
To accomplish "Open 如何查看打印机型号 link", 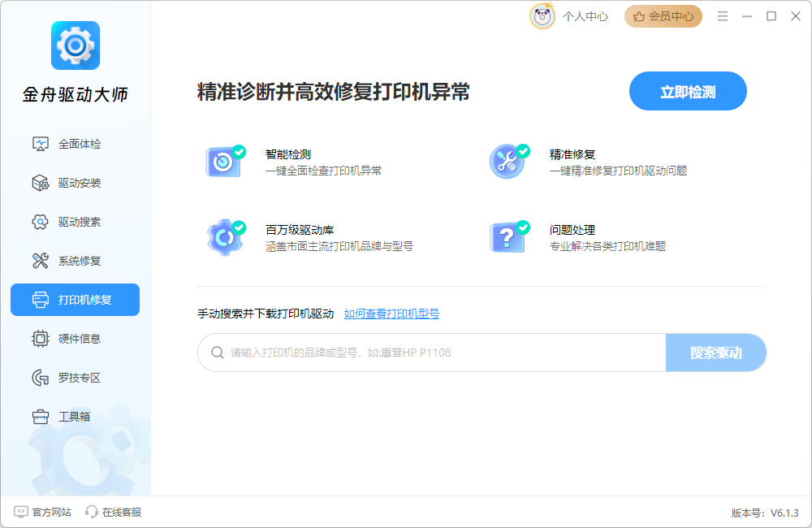I will (x=391, y=314).
